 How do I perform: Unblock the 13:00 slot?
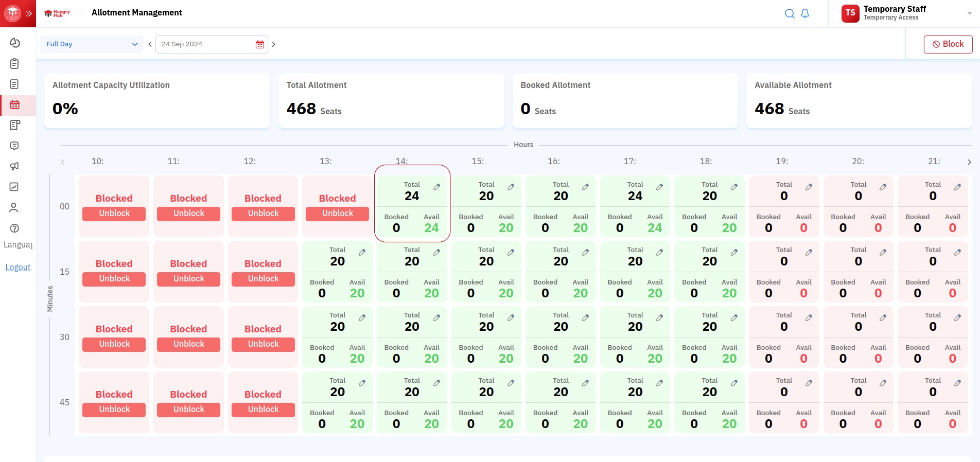pyautogui.click(x=337, y=214)
